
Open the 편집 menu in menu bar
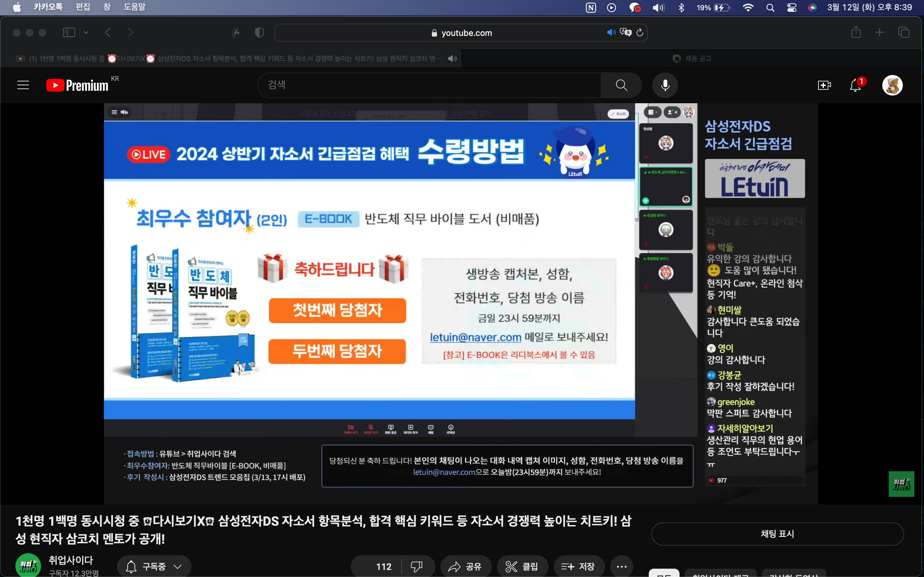click(x=82, y=7)
